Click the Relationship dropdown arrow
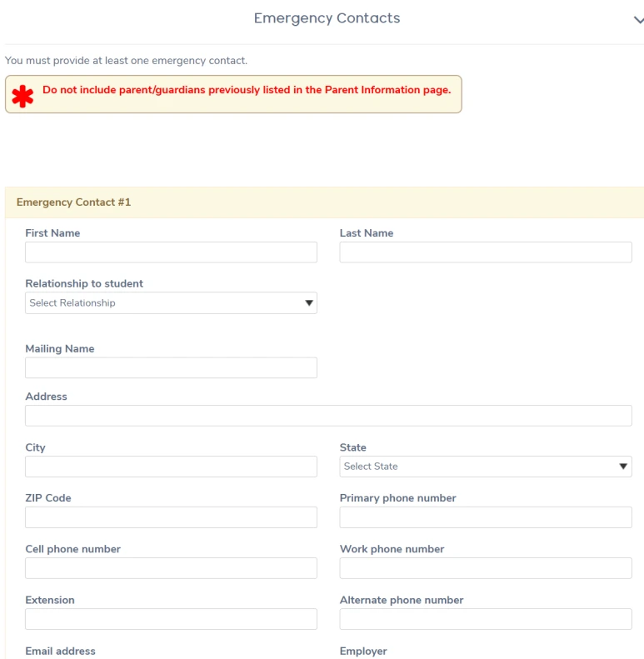 tap(309, 303)
